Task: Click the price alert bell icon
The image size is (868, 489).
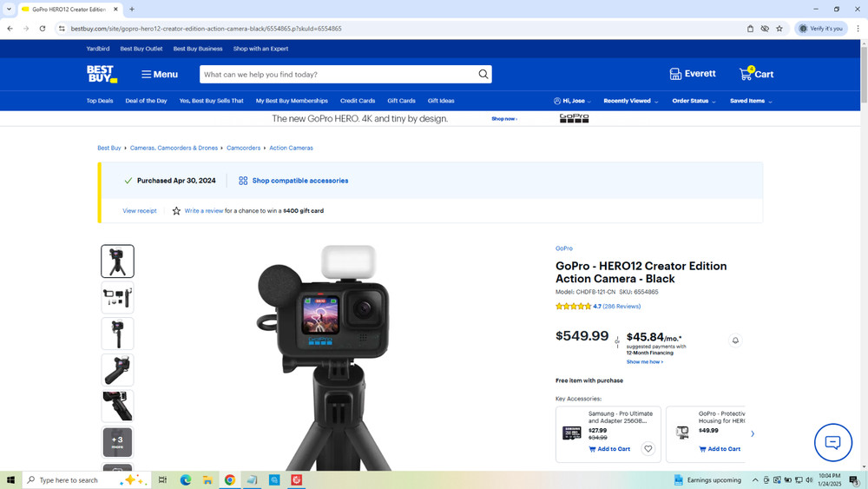Action: point(735,340)
